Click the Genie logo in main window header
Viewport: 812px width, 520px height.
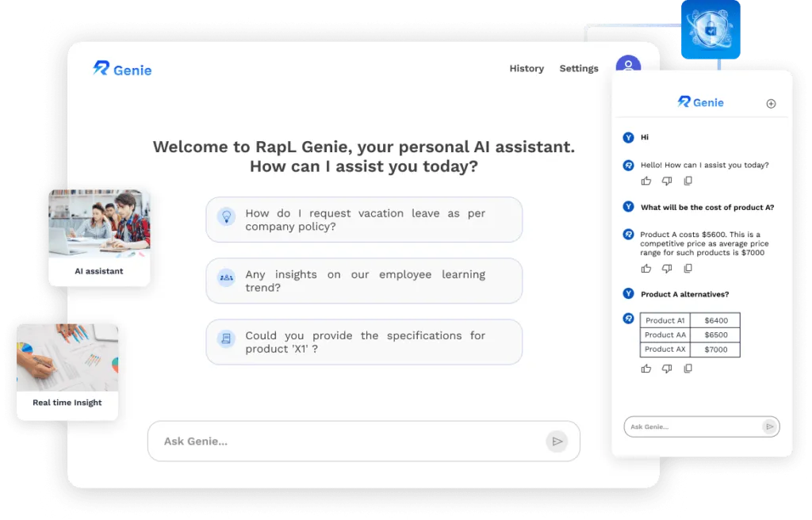(x=122, y=69)
